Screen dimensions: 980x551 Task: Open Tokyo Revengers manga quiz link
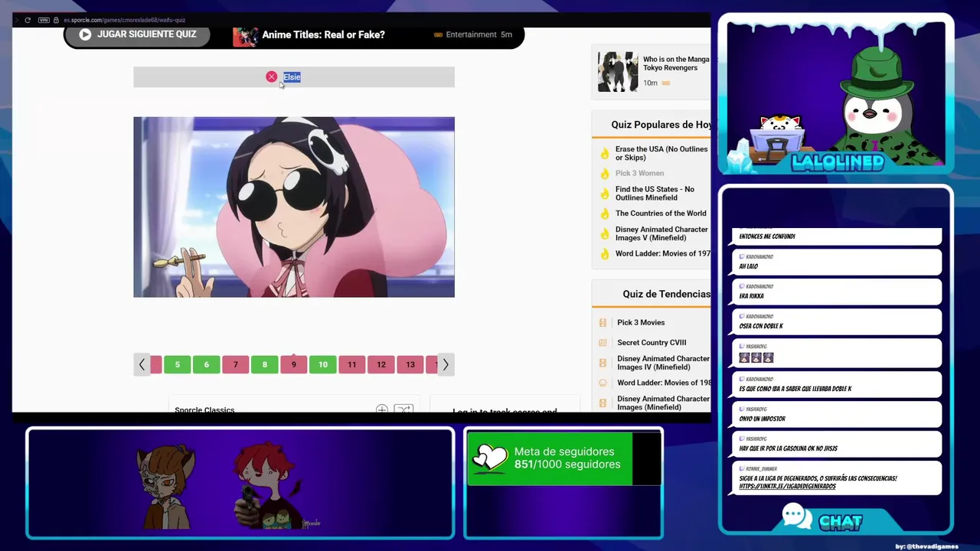point(676,64)
